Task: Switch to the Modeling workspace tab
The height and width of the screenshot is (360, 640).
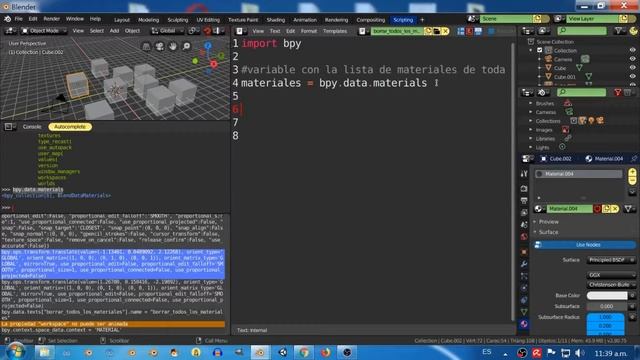Action: (x=148, y=20)
